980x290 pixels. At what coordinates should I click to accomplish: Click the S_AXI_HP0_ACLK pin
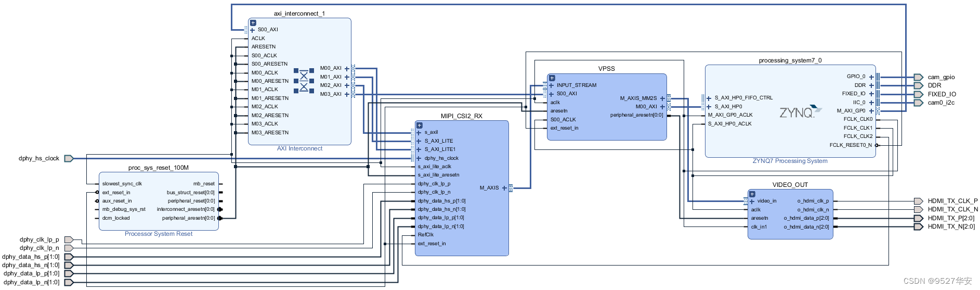click(x=730, y=124)
